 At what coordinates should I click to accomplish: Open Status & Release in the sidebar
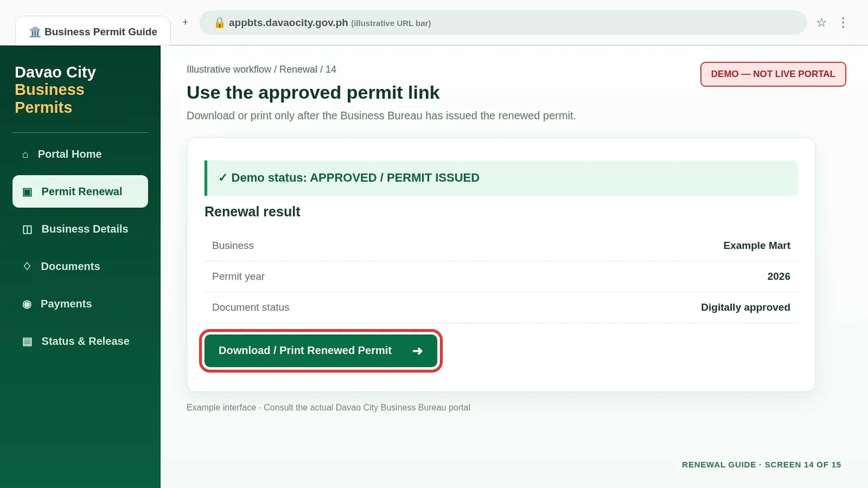tap(80, 341)
